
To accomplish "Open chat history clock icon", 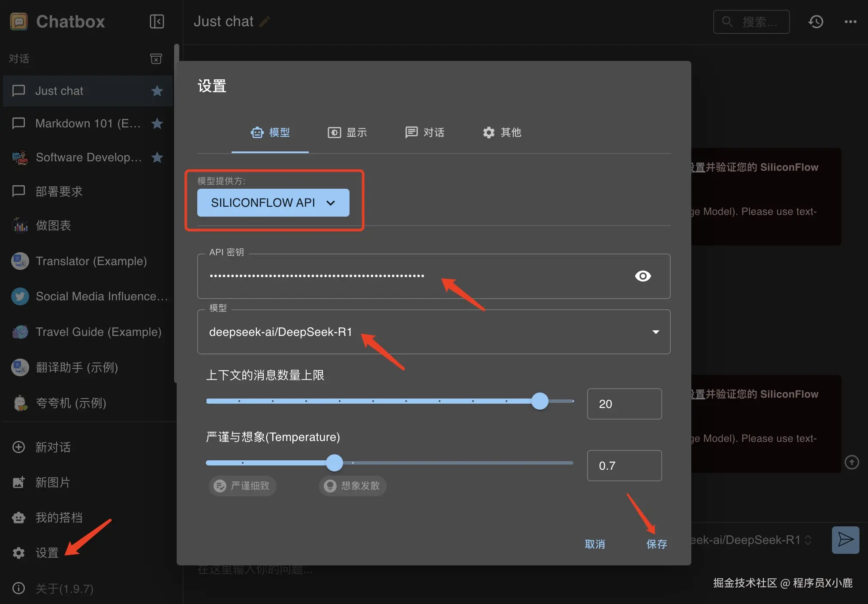I will [816, 22].
